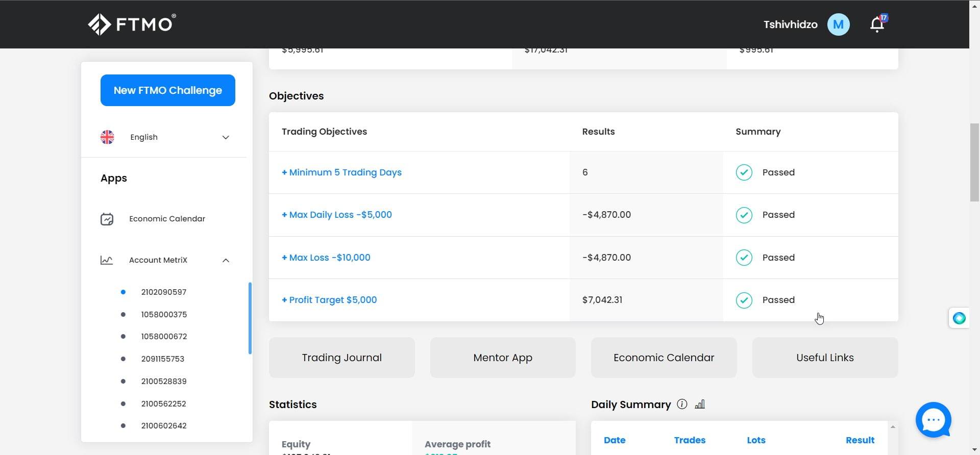Screen dimensions: 980x455
Task: Collapse the Account MetriX section chevron
Action: pos(226,260)
